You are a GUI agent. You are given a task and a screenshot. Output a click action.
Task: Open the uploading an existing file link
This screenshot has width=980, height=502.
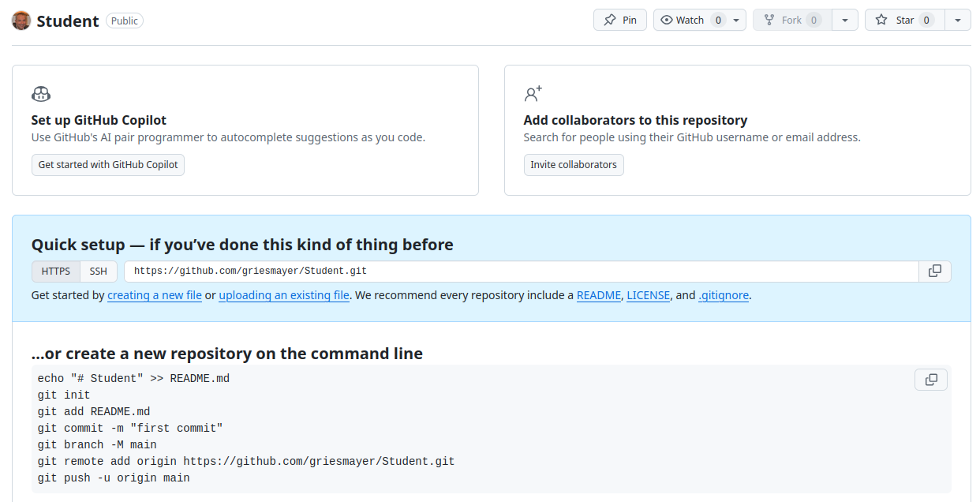point(284,296)
